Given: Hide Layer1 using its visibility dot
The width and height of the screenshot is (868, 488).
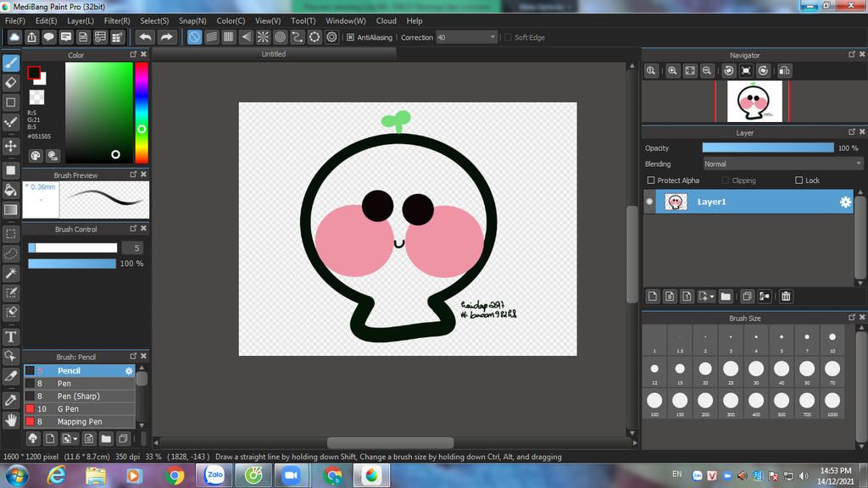Looking at the screenshot, I should [649, 202].
